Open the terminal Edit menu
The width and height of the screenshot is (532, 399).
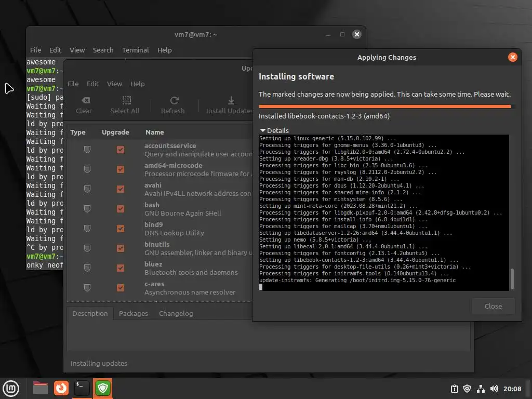tap(55, 50)
